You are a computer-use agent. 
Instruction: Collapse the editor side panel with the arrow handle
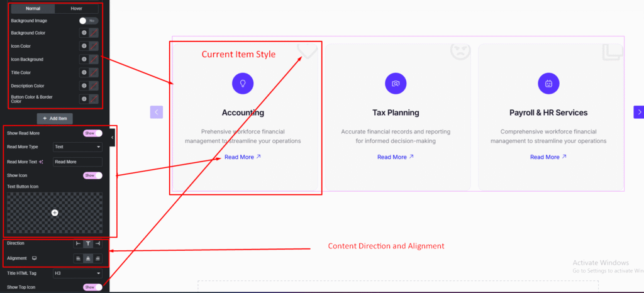(x=112, y=137)
